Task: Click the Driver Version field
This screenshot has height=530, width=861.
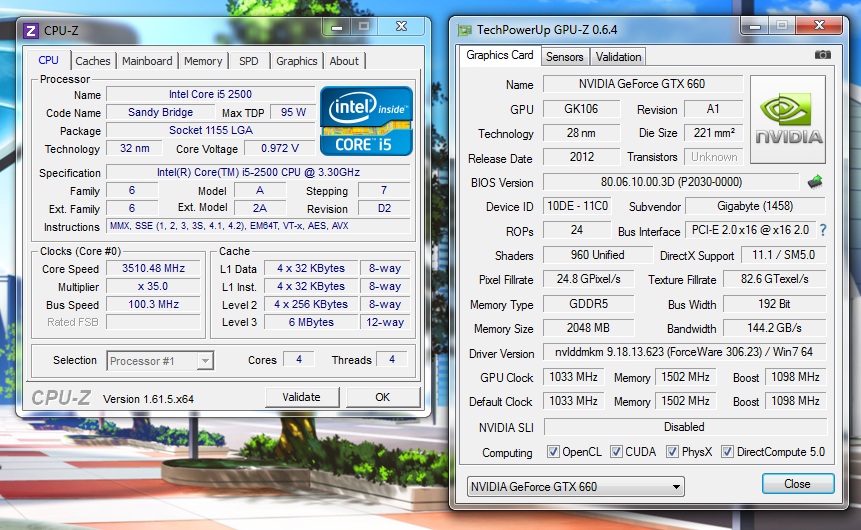Action: pos(684,352)
